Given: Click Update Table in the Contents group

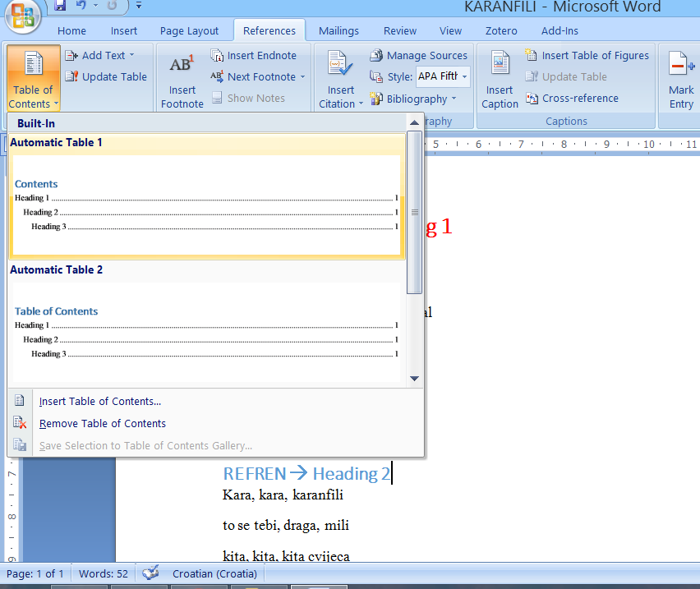Looking at the screenshot, I should coord(106,76).
